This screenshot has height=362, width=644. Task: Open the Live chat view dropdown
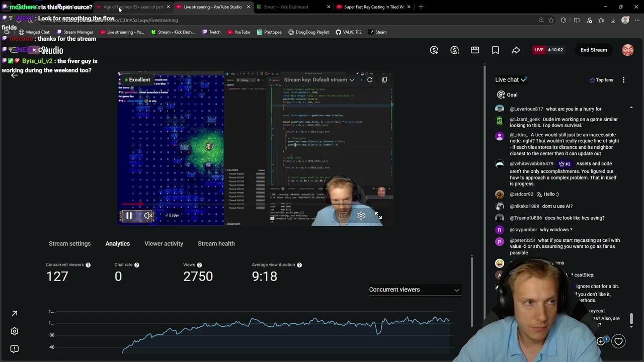pos(511,79)
